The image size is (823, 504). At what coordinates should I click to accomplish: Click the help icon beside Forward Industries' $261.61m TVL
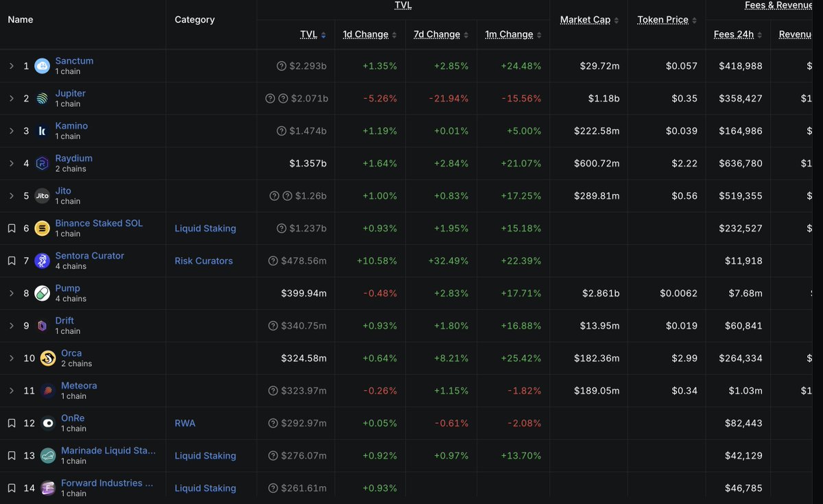point(273,488)
